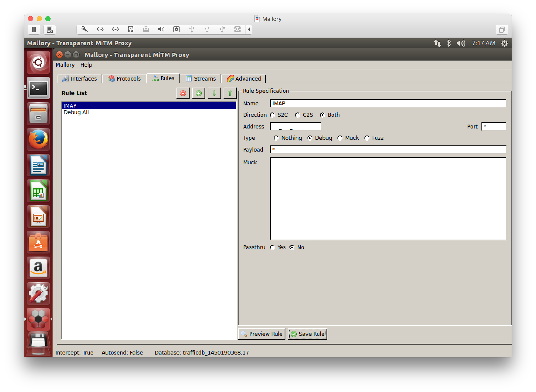Screen dimensions: 536x392
Task: Switch to the Advanced tab
Action: click(x=244, y=79)
